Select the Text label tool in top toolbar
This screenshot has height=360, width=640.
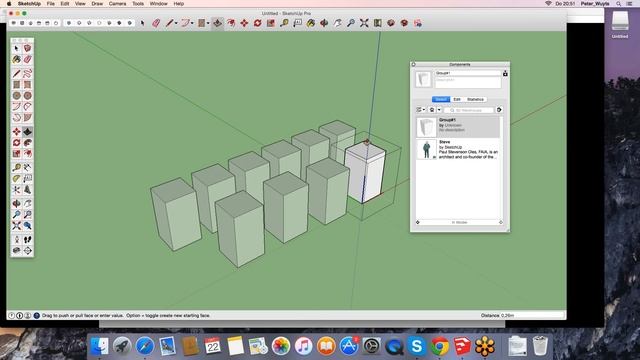[298, 23]
